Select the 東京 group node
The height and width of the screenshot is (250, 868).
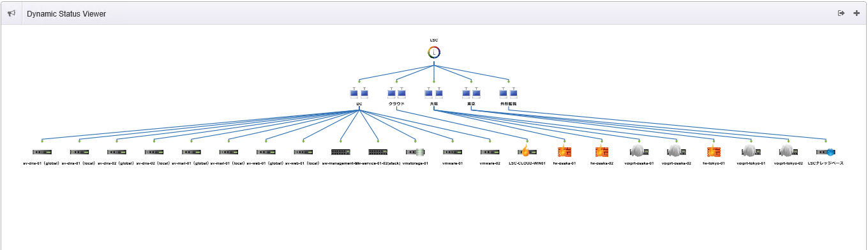[472, 93]
